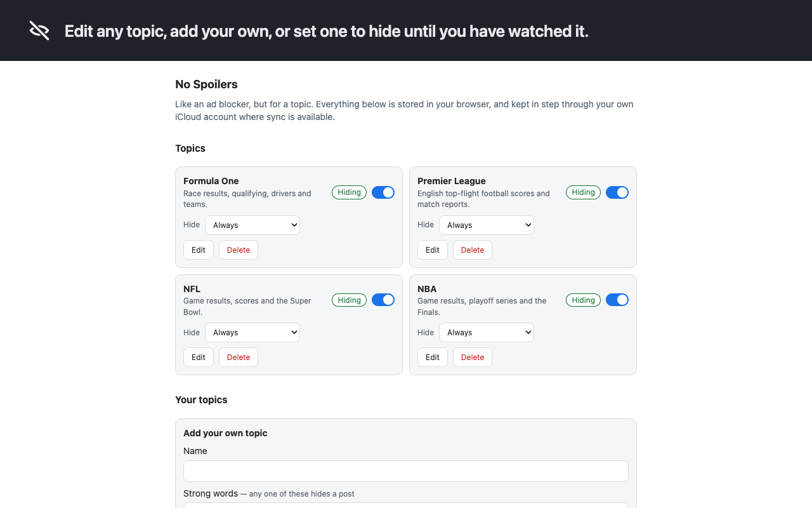Delete the Formula One topic

click(239, 250)
